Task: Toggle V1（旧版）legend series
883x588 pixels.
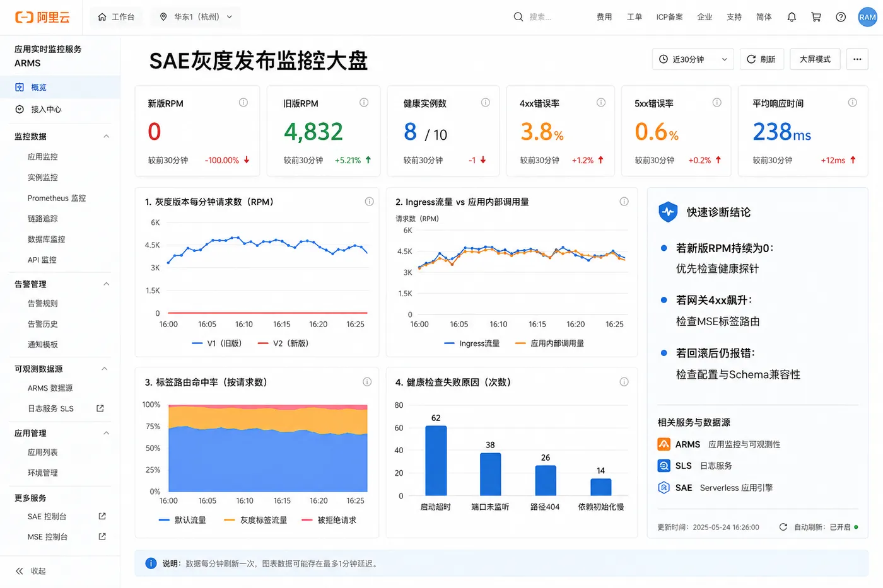Action: tap(216, 343)
